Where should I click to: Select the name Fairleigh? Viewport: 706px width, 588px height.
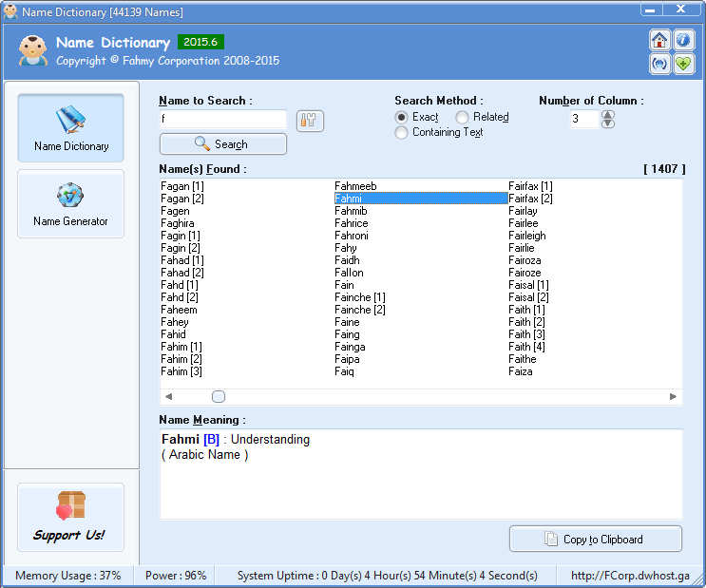click(527, 236)
